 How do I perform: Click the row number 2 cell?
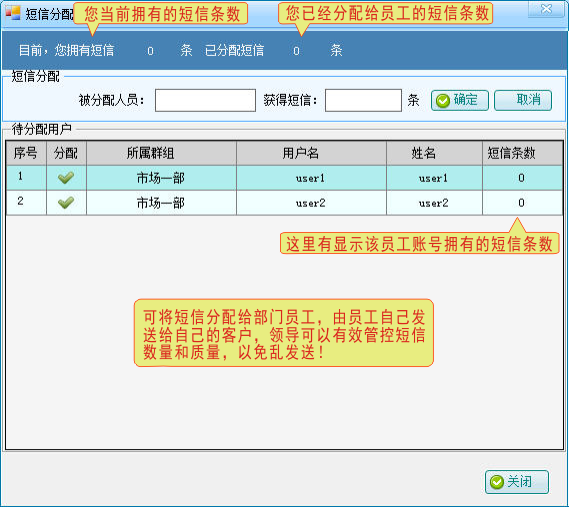[x=26, y=203]
